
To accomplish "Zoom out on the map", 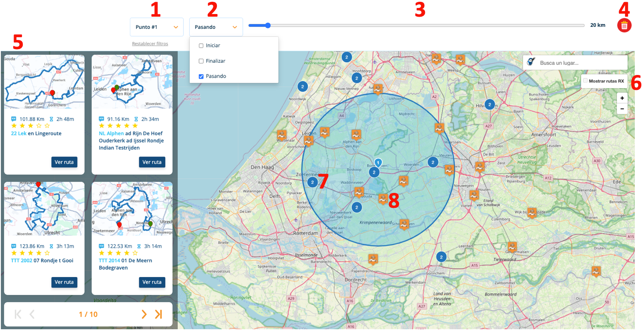I will click(622, 109).
